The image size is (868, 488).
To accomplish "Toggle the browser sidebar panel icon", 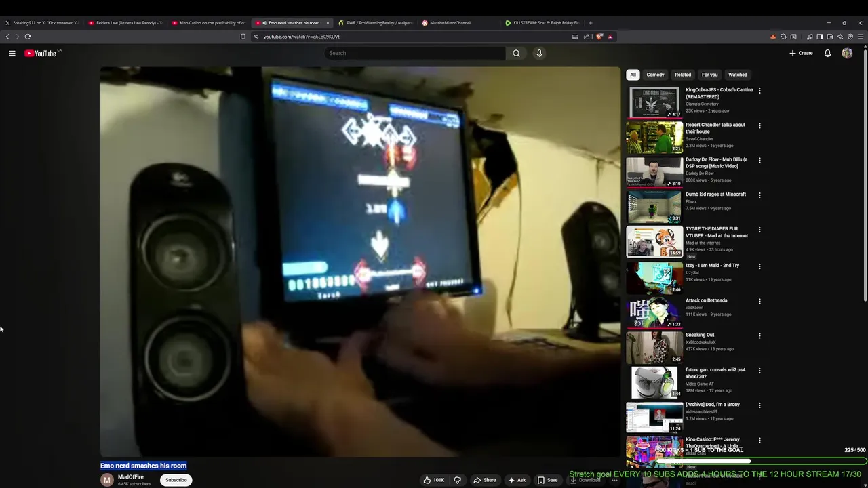I will pyautogui.click(x=820, y=37).
